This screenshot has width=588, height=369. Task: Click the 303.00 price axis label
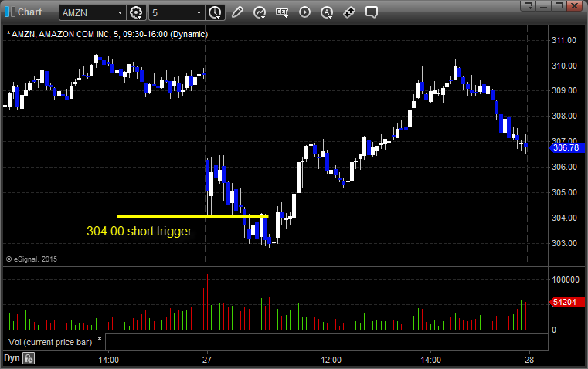coord(564,243)
